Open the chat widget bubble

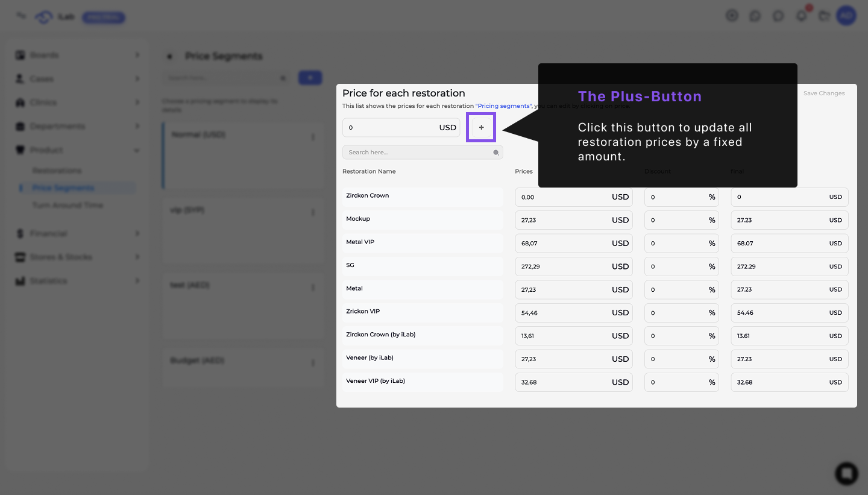tap(846, 473)
